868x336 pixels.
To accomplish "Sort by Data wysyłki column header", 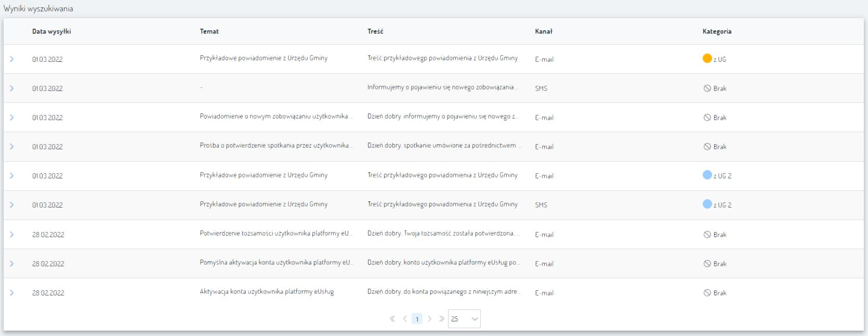I will point(51,31).
